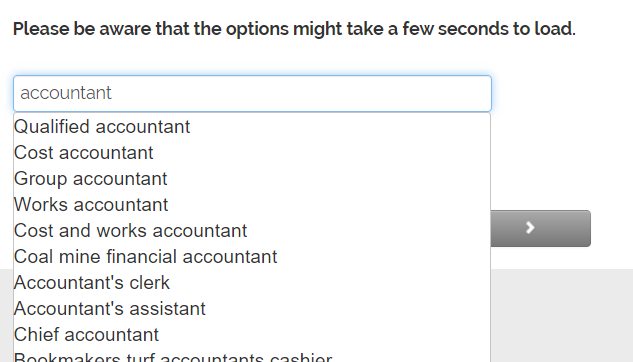Focus the occupation search input field

pyautogui.click(x=252, y=93)
